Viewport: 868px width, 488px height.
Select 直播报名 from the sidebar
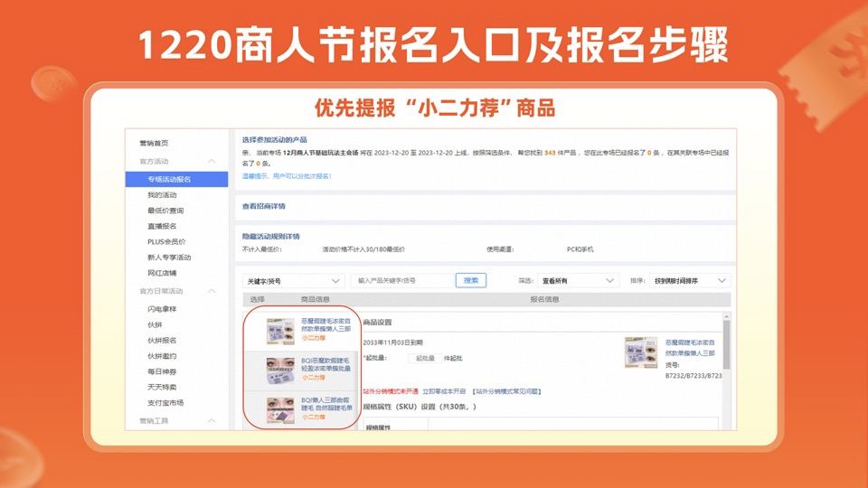point(162,226)
